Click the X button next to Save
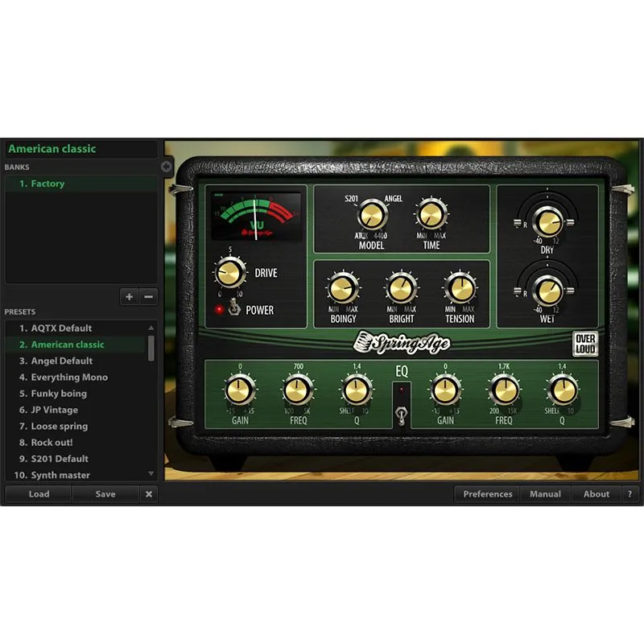This screenshot has width=644, height=644. click(x=149, y=494)
